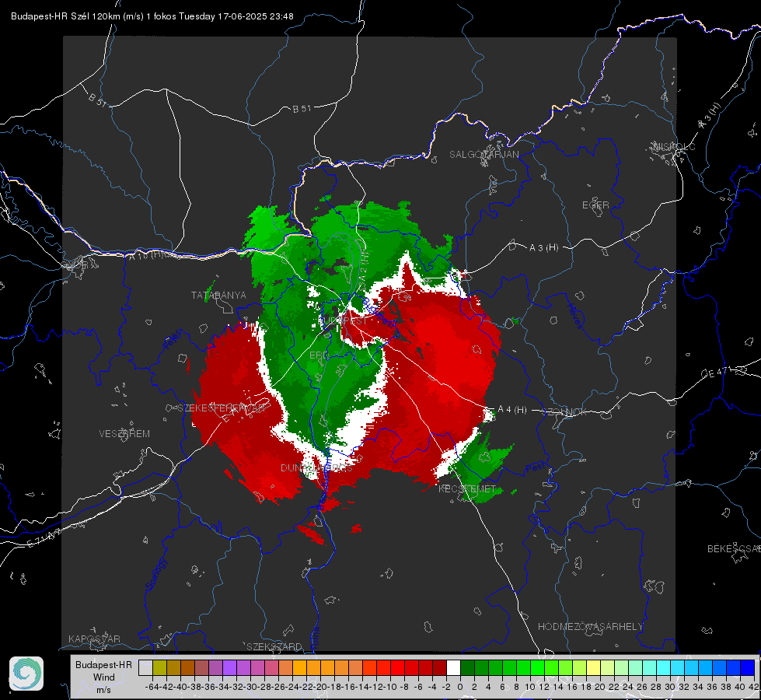The width and height of the screenshot is (761, 700).
Task: Click the radar title with timestamp 23:48
Action: tap(152, 16)
